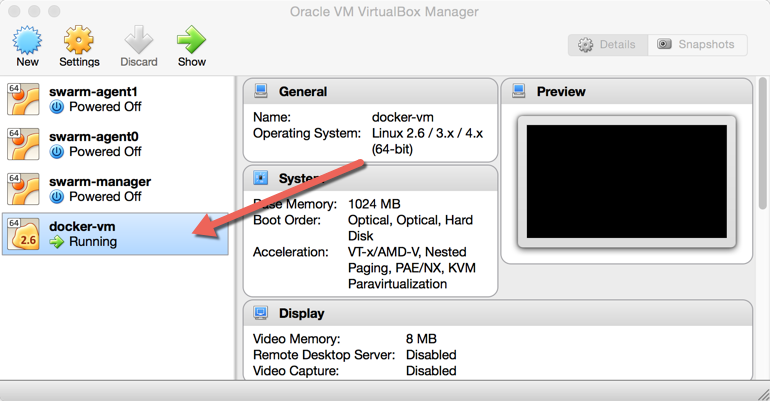Click the General section monitor icon
Image resolution: width=770 pixels, height=401 pixels.
pos(261,91)
